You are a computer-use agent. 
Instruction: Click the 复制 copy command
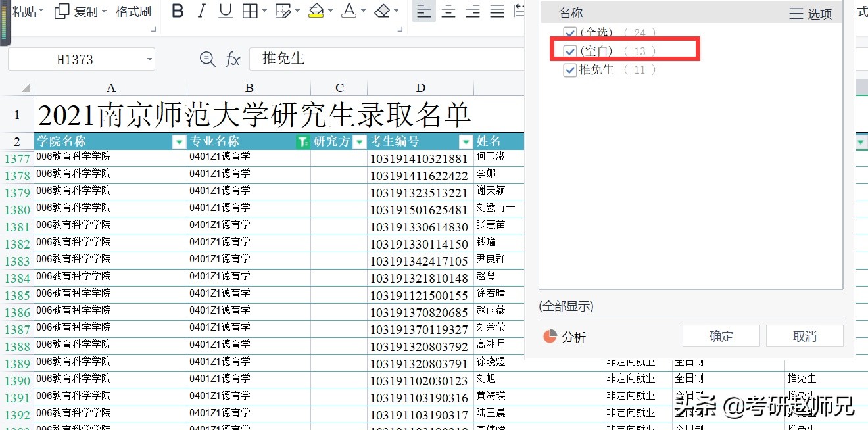(85, 11)
